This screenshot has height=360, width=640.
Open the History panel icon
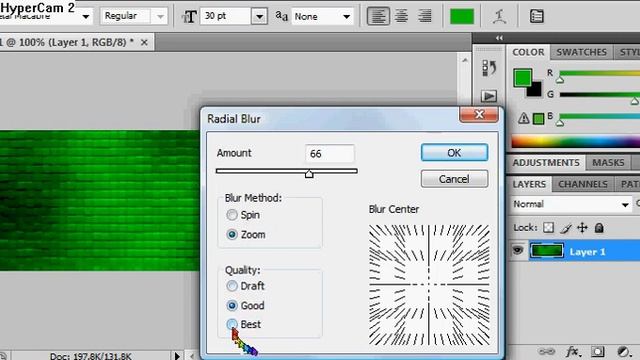click(489, 68)
